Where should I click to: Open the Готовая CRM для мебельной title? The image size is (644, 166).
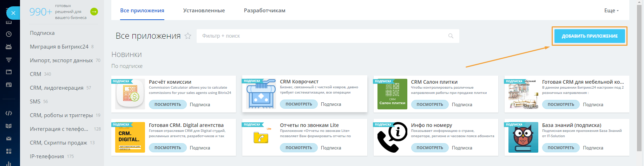[583, 82]
